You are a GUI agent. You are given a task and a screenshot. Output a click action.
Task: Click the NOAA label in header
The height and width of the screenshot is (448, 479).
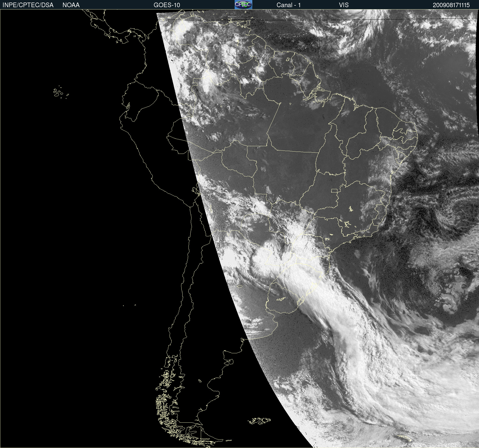point(71,5)
